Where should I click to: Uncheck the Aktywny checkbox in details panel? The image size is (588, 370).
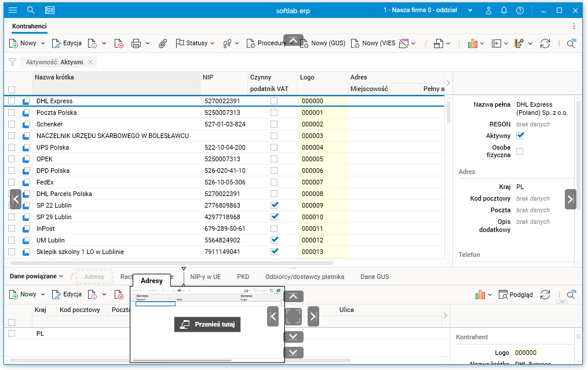[x=520, y=136]
